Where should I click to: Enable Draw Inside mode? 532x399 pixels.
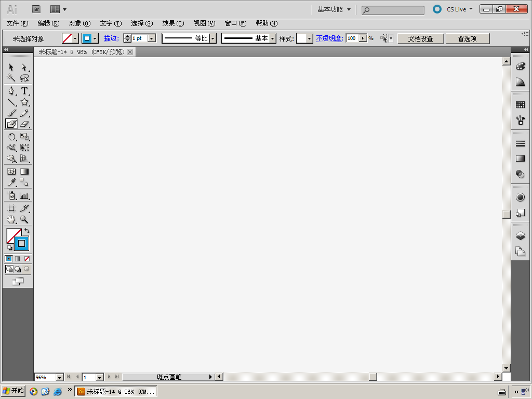coord(26,269)
